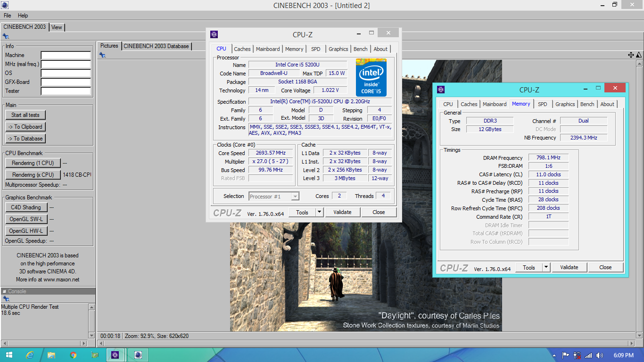
Task: Select the CINEBENCH 2003 tab
Action: pos(25,26)
